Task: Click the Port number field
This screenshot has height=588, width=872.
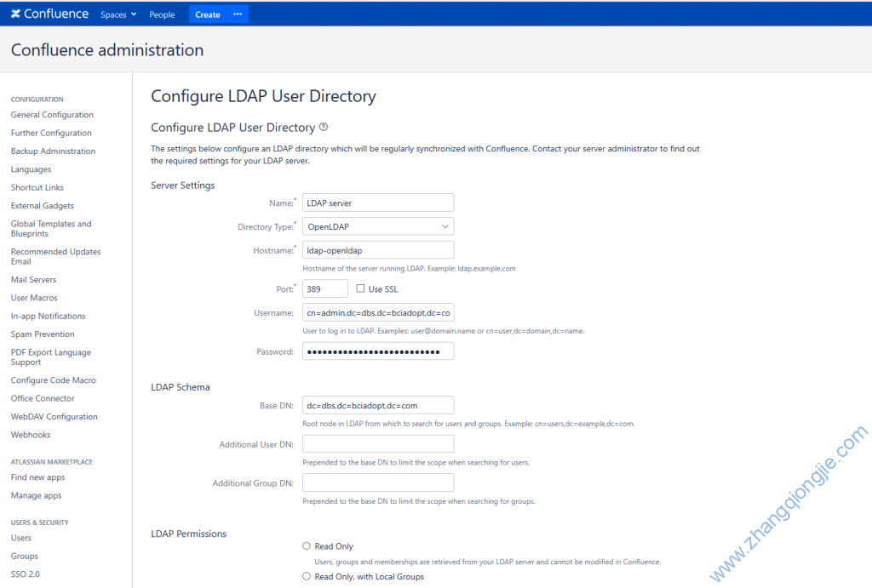Action: click(324, 289)
